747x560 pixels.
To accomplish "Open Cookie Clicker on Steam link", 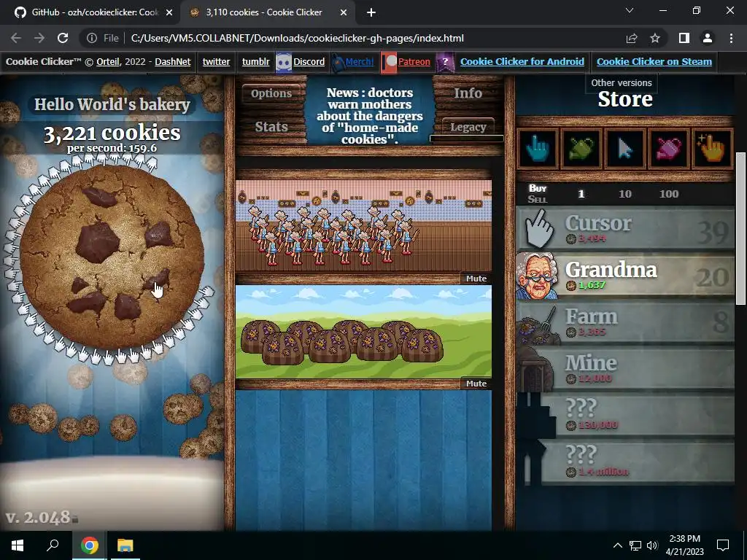I will (654, 62).
